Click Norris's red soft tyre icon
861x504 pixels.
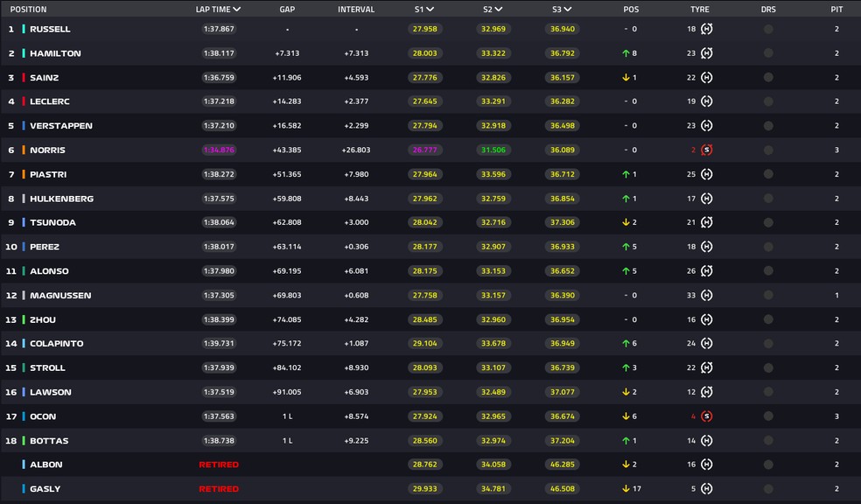coord(707,150)
